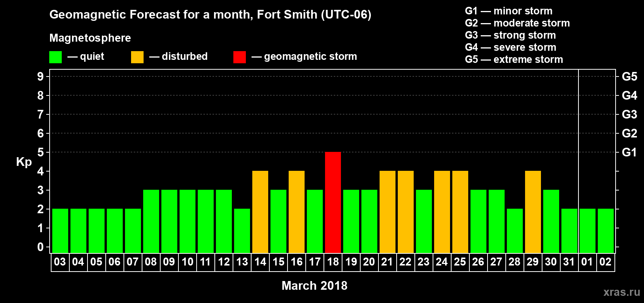
Task: Click the 'Magnetosphere' heading
Action: point(90,38)
